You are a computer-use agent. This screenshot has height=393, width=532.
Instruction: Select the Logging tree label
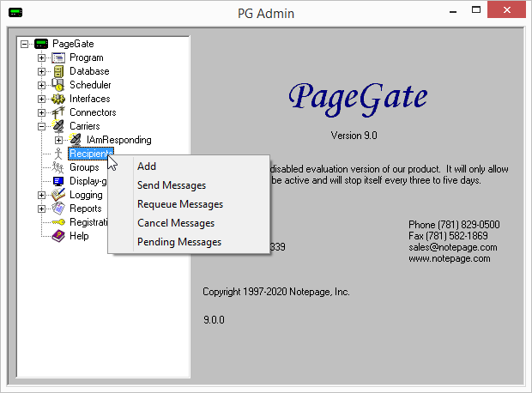point(86,195)
